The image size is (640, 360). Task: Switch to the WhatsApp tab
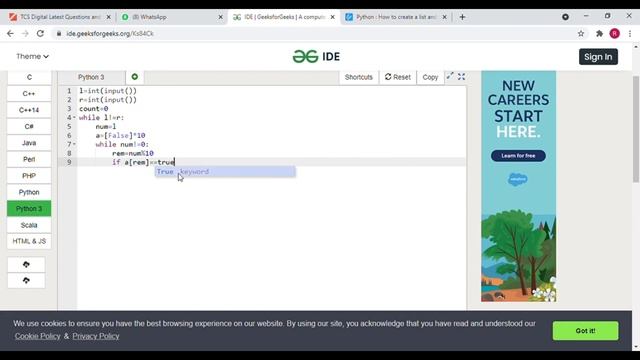171,17
